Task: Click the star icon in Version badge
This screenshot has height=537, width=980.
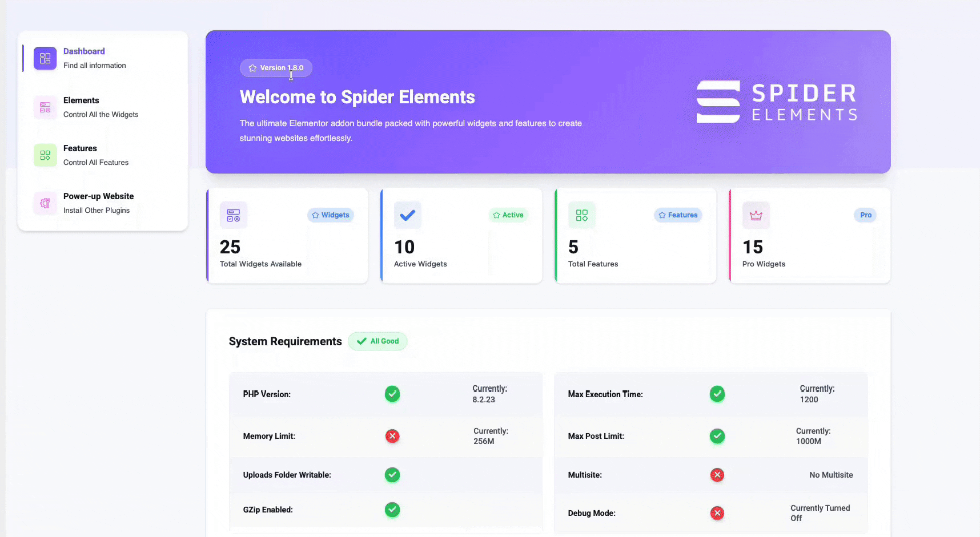Action: tap(252, 68)
